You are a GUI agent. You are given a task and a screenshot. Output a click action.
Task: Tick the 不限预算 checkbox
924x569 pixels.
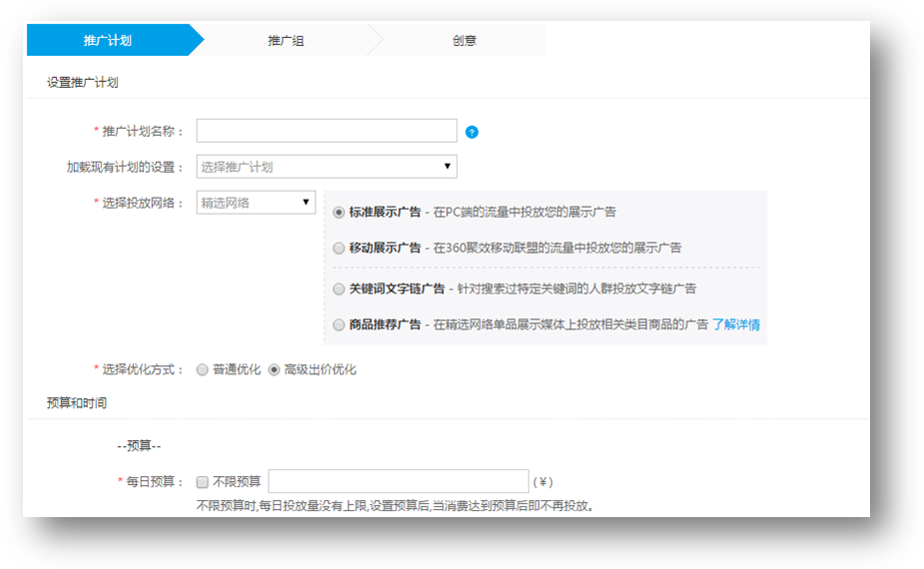tap(202, 482)
